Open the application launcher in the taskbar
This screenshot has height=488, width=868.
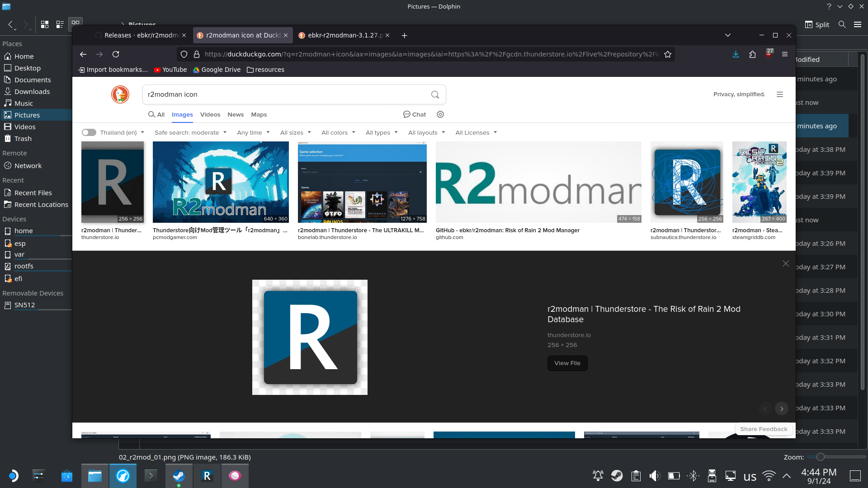(13, 476)
